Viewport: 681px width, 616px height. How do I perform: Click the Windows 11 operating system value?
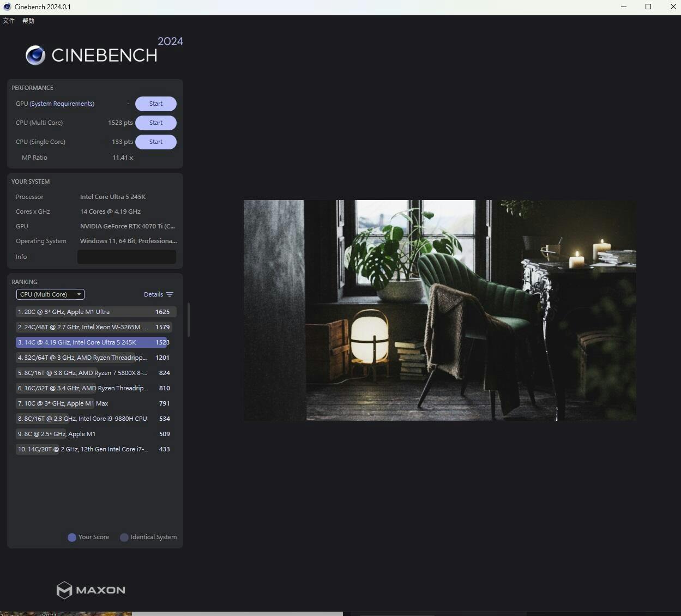(x=128, y=241)
